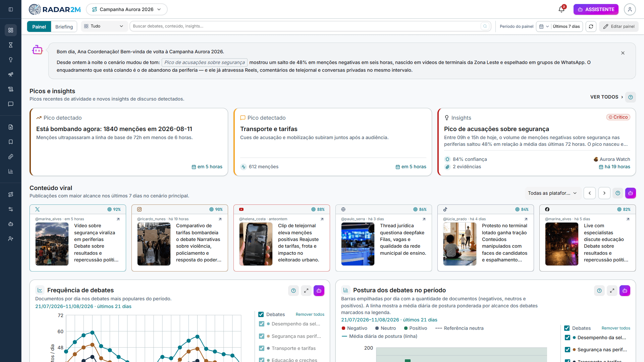This screenshot has height=362, width=644.
Task: Open the robot icon in sidebar
Action: (x=11, y=224)
